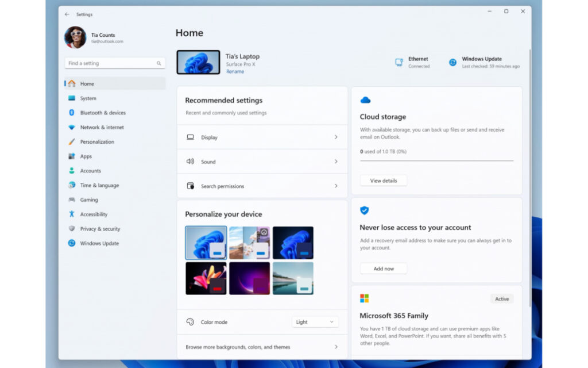Go to Privacy & security

point(115,229)
